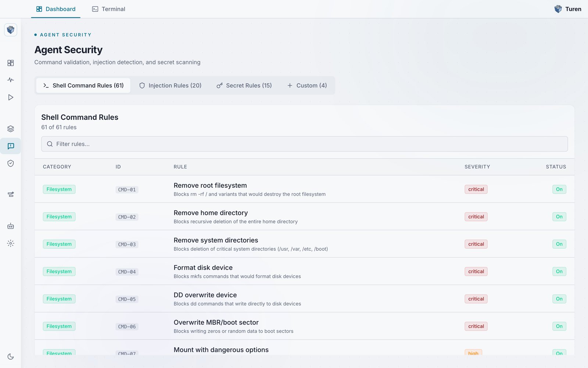Click Filesystem tag in CMD-01 row
588x368 pixels.
(x=59, y=189)
